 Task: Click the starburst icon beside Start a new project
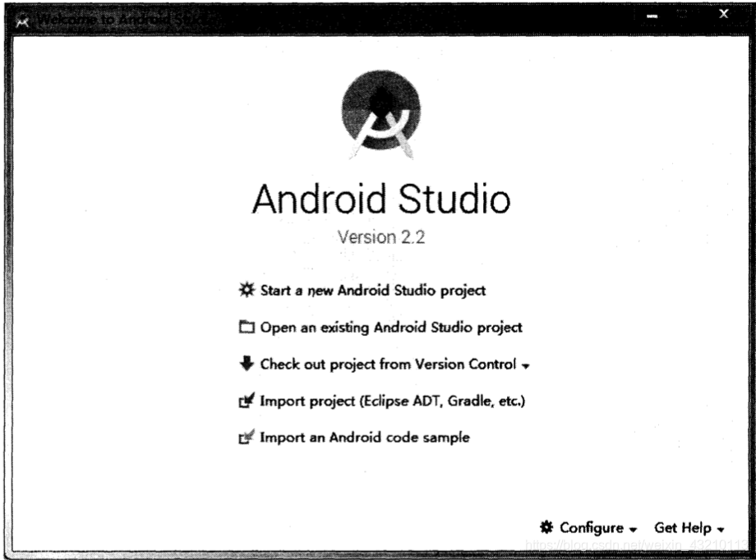pos(247,290)
